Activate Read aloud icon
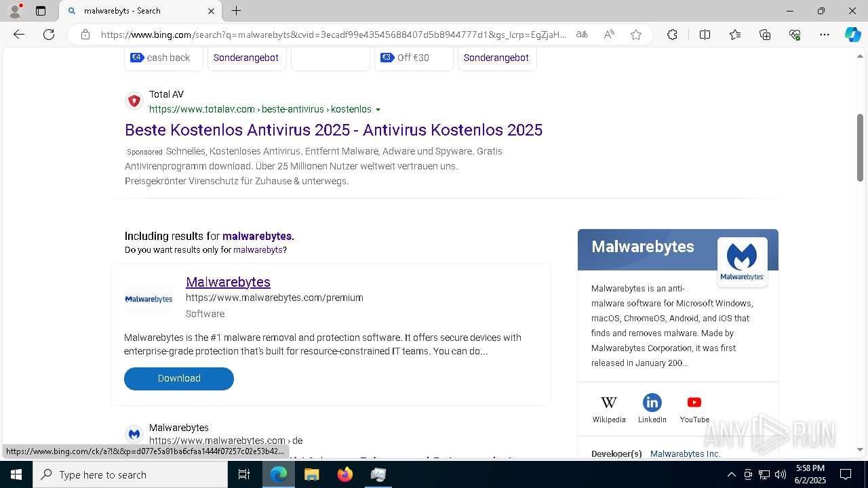 tap(609, 35)
